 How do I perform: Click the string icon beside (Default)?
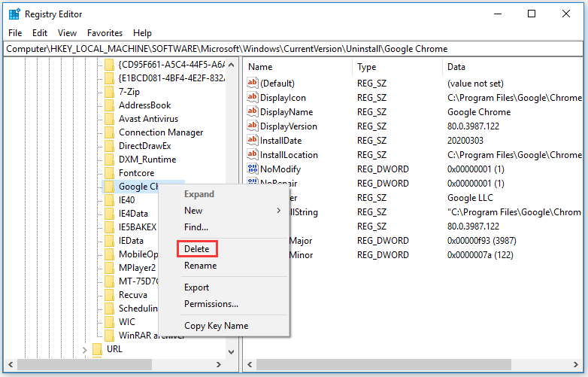[253, 83]
